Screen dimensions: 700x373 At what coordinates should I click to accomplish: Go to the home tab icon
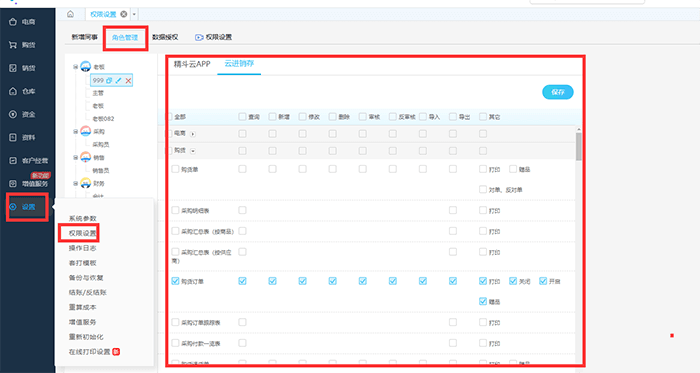71,14
